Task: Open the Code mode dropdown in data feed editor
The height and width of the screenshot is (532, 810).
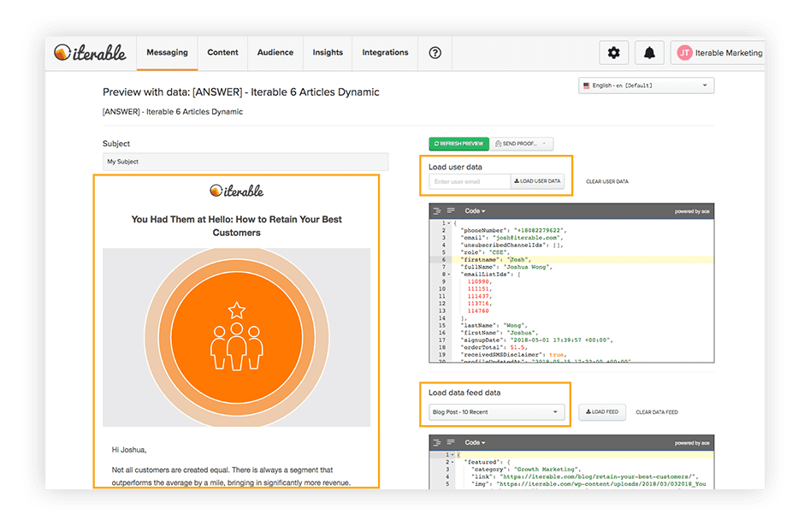Action: (475, 442)
